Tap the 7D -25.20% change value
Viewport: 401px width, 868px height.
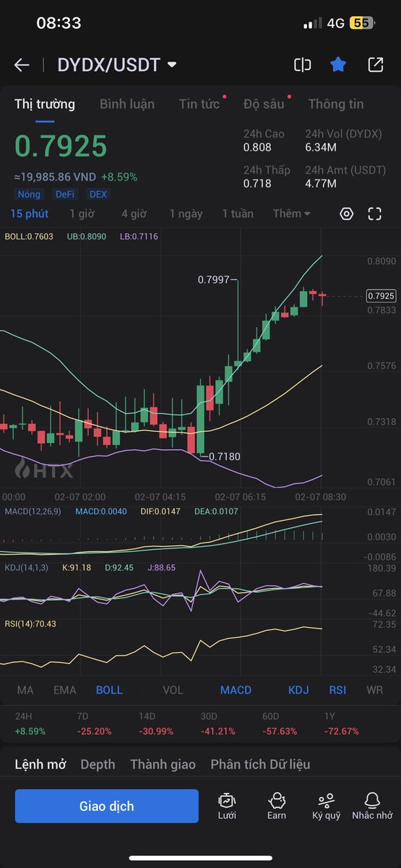(x=94, y=731)
